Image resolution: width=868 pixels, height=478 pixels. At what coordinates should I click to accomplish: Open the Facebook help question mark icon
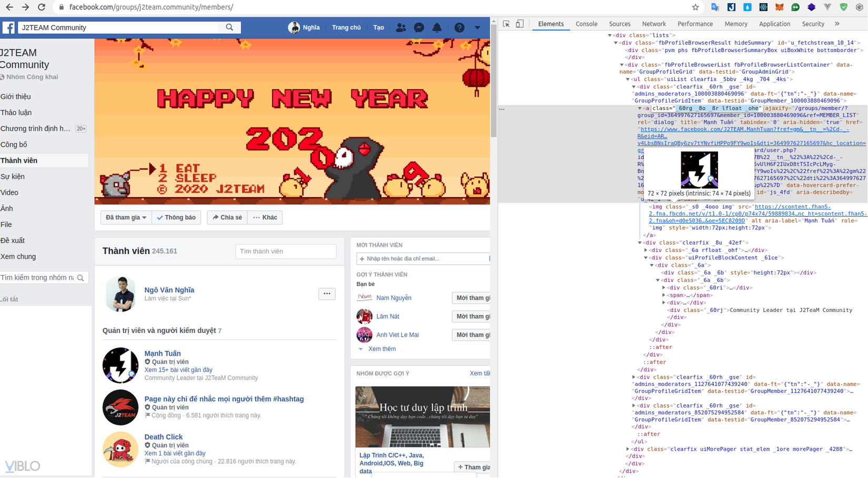[x=459, y=27]
